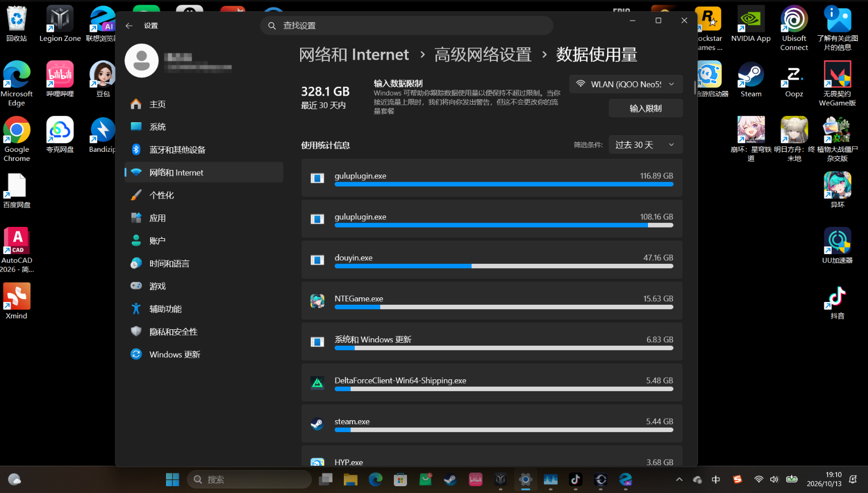Select the DeltaForceClient-Win64-Shipping.exe usage row
The image size is (868, 493).
(492, 383)
